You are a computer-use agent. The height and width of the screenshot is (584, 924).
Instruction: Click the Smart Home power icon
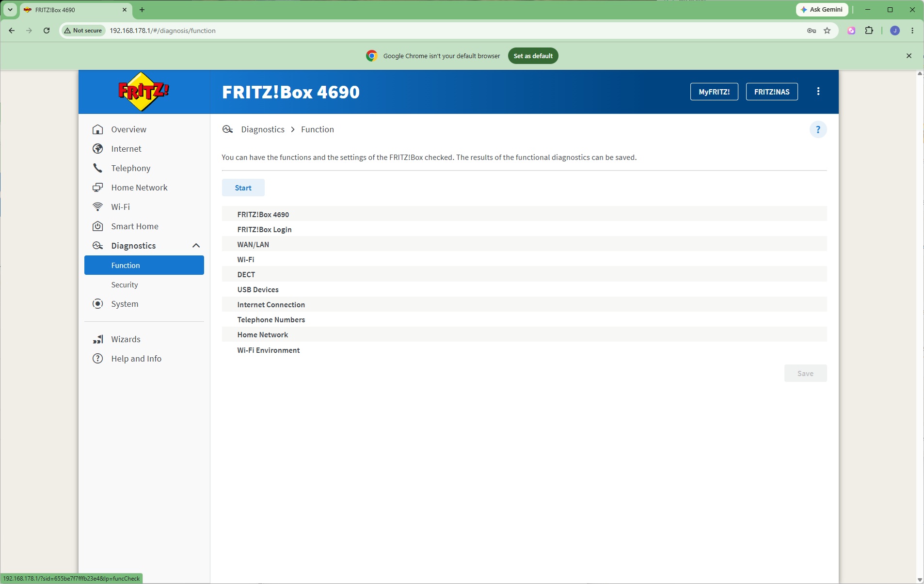(x=98, y=226)
